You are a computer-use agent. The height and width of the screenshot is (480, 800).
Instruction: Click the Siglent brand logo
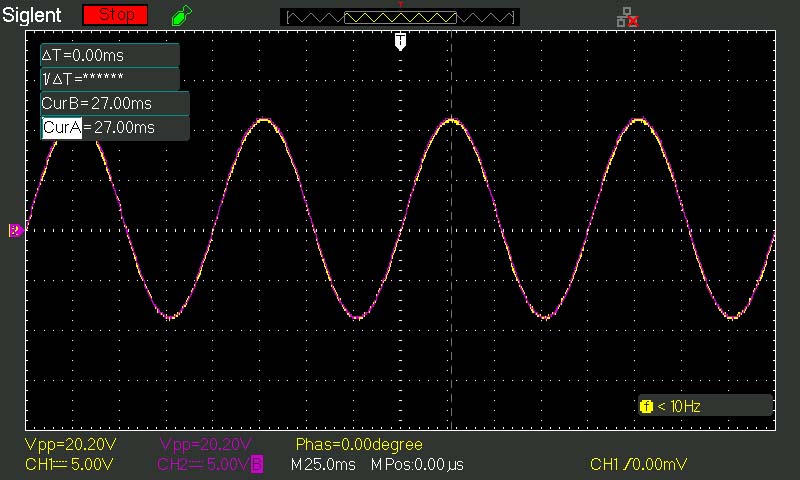pos(32,15)
